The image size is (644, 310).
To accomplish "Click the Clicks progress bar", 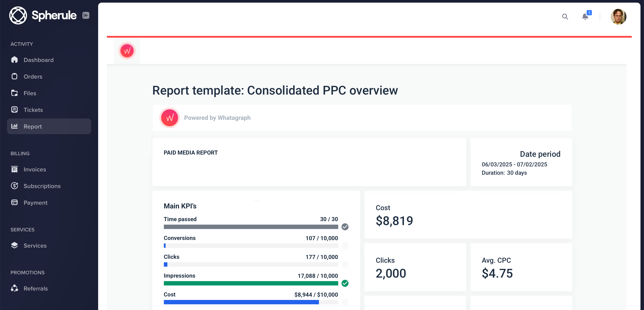I will tap(251, 264).
